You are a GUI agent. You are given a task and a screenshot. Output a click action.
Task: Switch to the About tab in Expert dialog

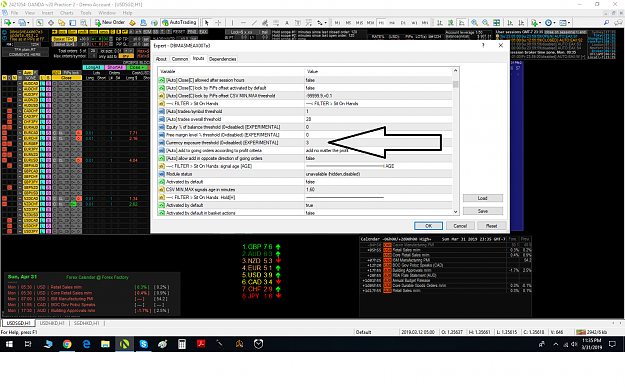[161, 59]
